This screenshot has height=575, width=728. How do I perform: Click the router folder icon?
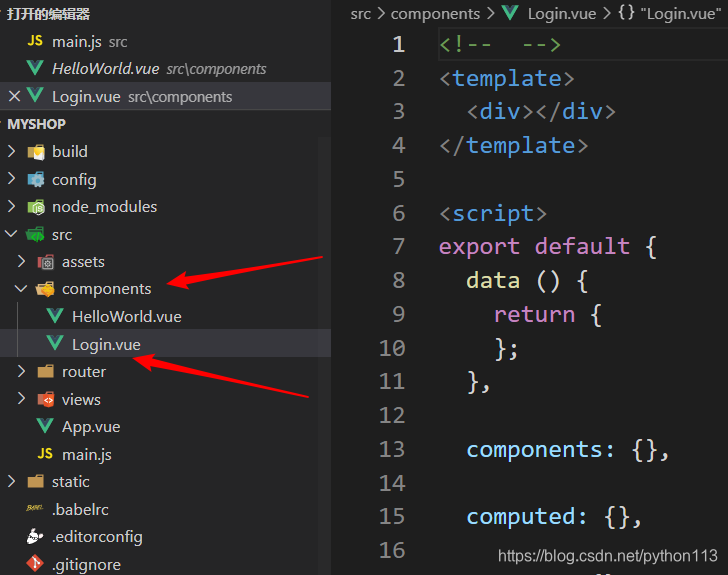coord(46,371)
